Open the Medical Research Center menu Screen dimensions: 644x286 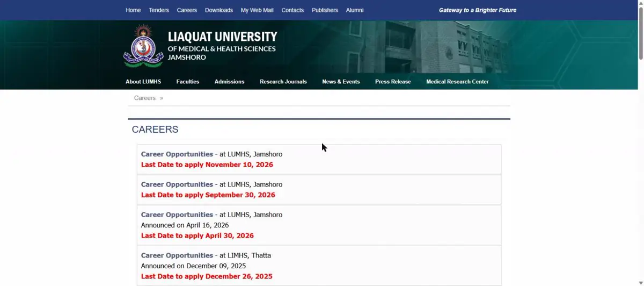pos(457,82)
